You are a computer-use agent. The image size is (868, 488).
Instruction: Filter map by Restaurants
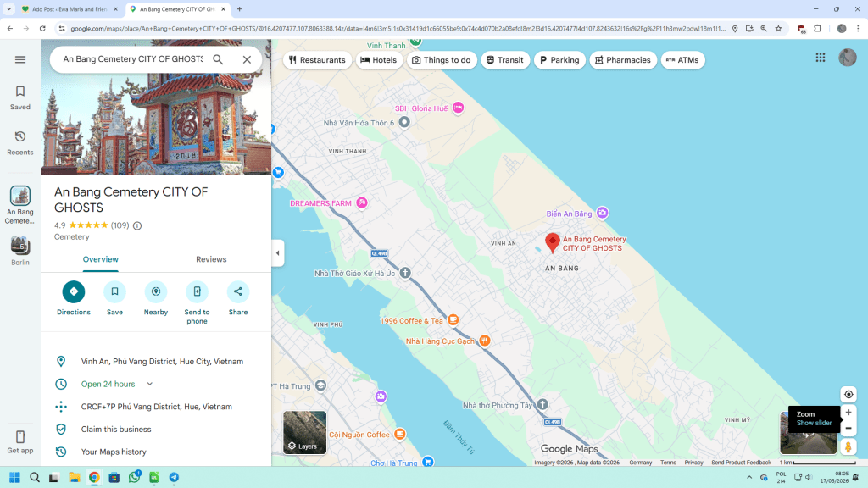click(x=317, y=60)
